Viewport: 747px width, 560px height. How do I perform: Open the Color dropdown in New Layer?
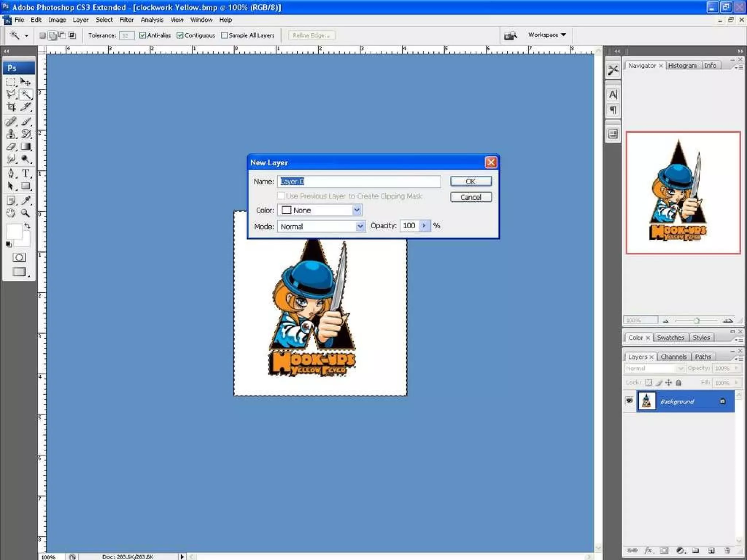coord(356,210)
